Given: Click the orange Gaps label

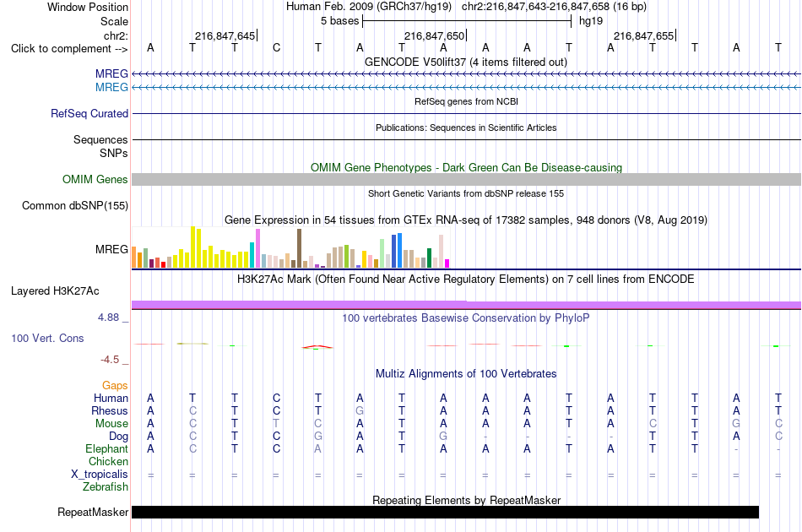Looking at the screenshot, I should coord(115,386).
